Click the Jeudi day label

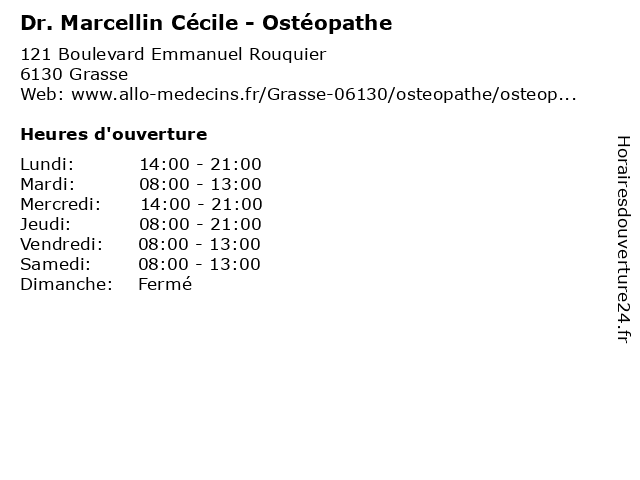point(45,224)
